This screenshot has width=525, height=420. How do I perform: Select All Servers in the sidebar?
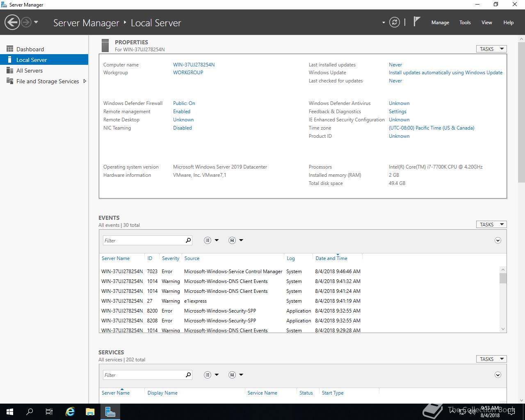44,71
